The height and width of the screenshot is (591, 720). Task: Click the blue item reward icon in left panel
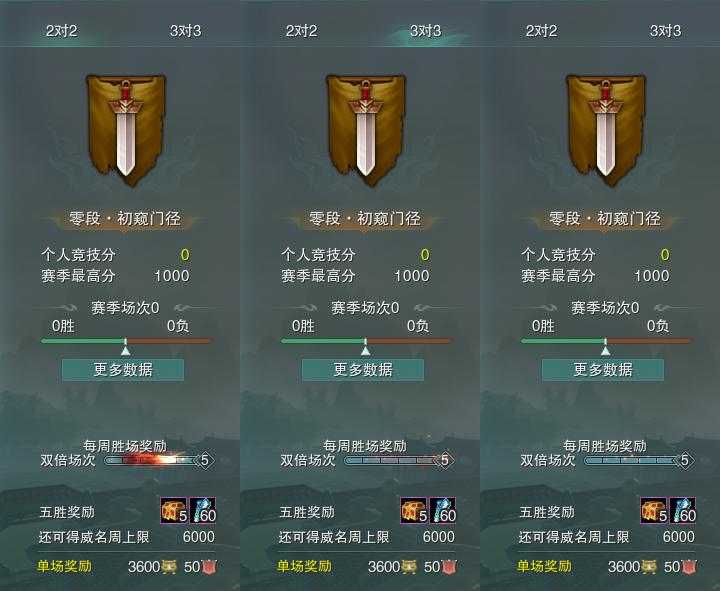(202, 510)
